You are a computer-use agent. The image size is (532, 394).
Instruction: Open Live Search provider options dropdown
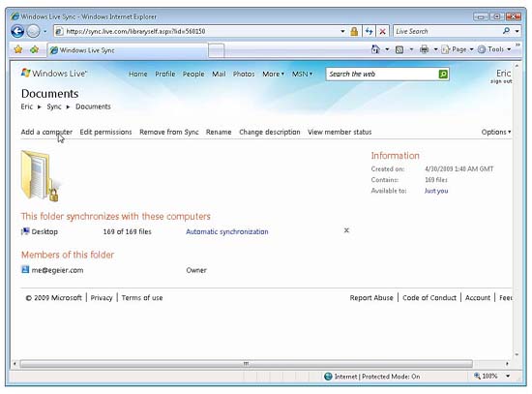click(517, 31)
